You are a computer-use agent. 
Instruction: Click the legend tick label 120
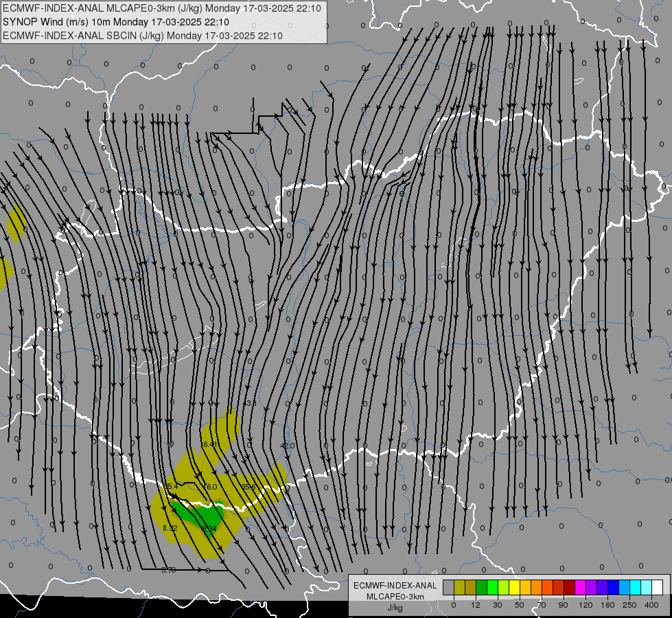586,605
